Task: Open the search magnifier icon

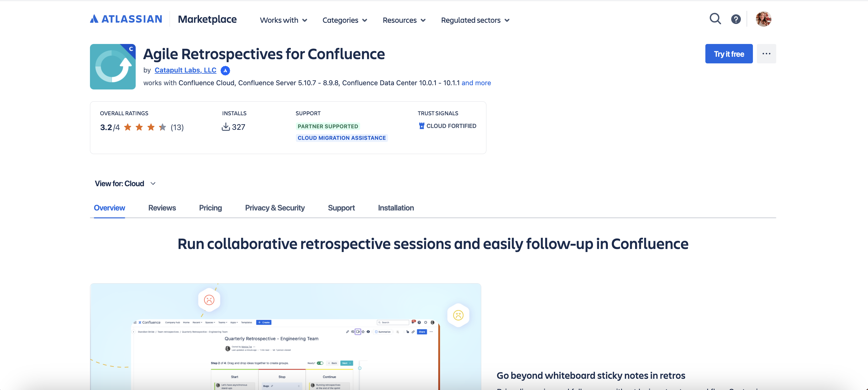Action: pyautogui.click(x=715, y=19)
